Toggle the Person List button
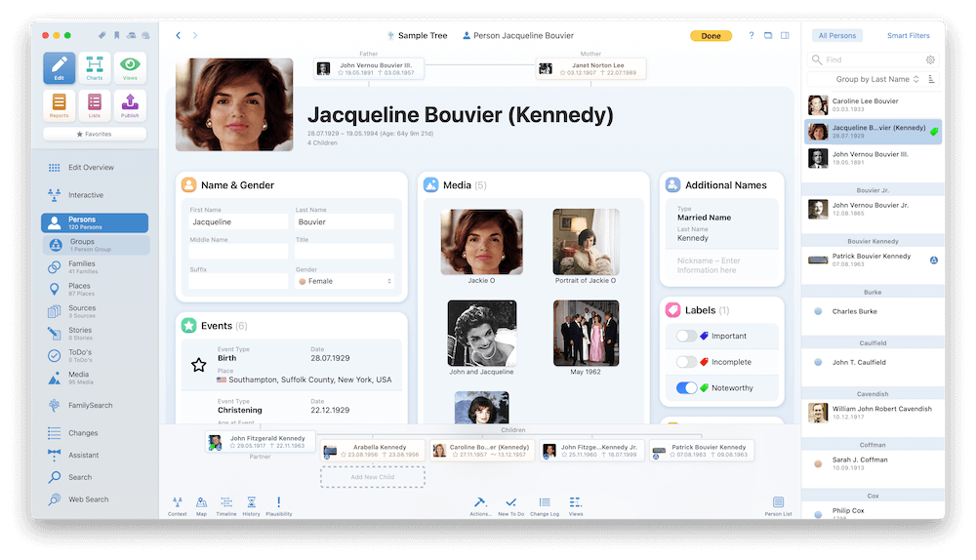Viewport: 976px width, 560px height. coord(778,506)
